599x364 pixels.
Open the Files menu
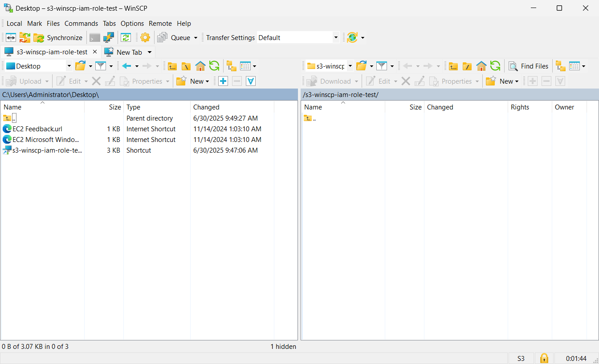(x=53, y=24)
